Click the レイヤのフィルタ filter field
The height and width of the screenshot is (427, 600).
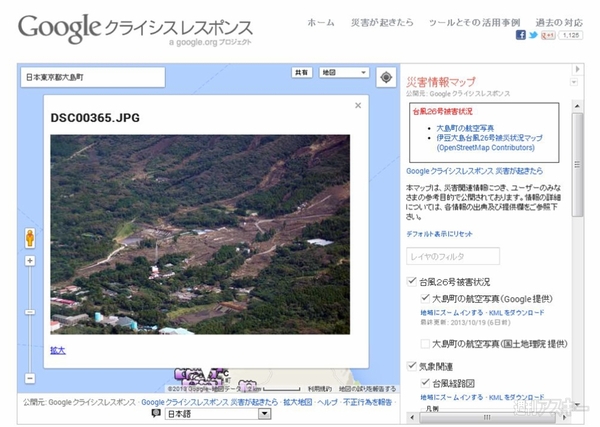453,256
